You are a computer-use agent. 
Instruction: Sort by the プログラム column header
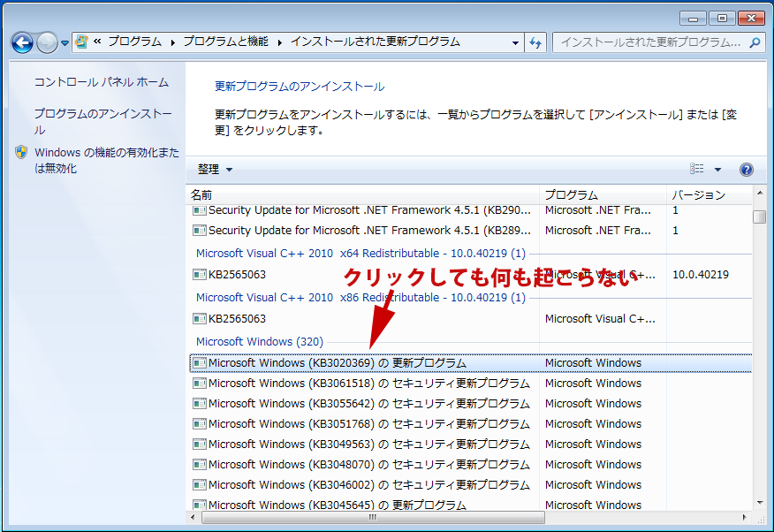point(603,195)
